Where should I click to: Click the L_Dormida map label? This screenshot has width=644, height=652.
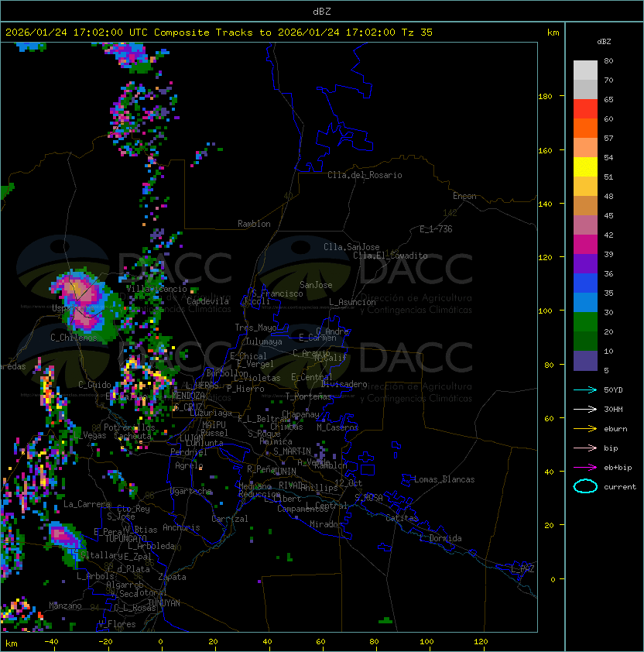coord(440,538)
